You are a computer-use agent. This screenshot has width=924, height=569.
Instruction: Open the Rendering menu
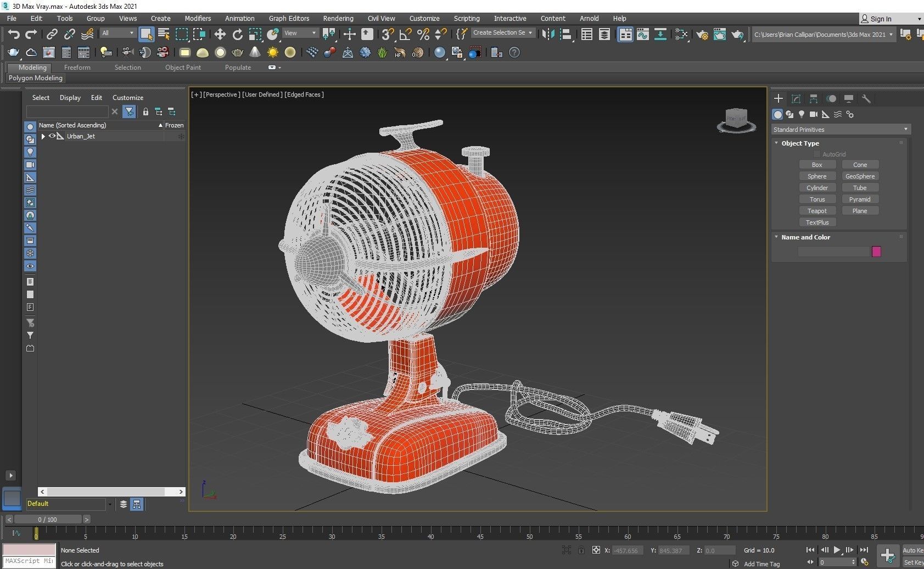pyautogui.click(x=338, y=18)
